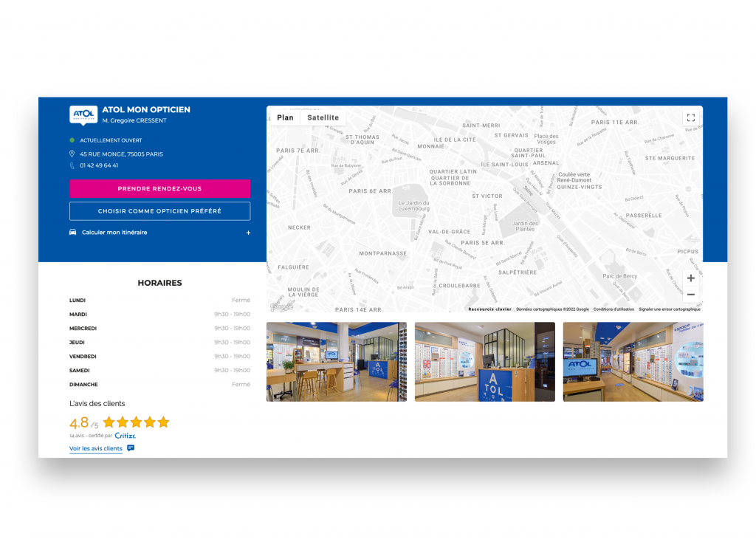Click Calculer mon itinéraire label
This screenshot has height=542, width=756.
114,233
